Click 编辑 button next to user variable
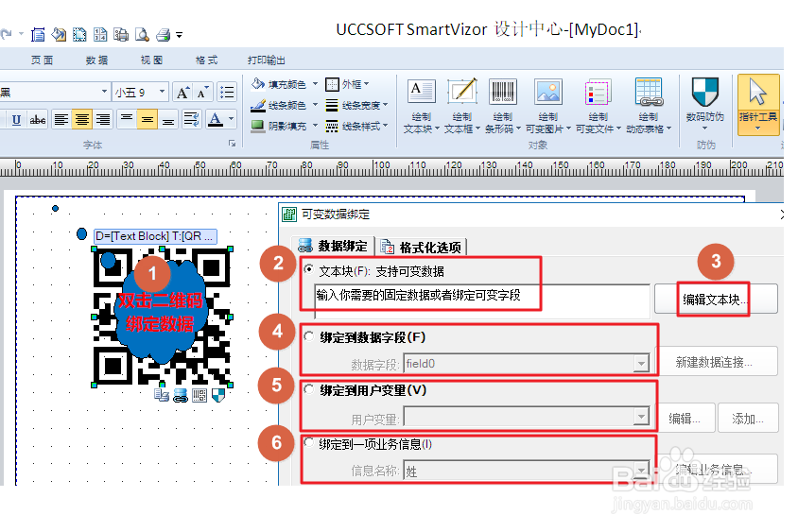The height and width of the screenshot is (532, 798). click(x=685, y=418)
